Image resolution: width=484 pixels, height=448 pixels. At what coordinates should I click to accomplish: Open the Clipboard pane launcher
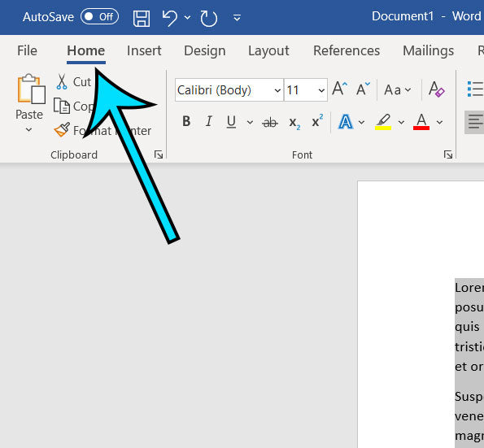click(159, 154)
